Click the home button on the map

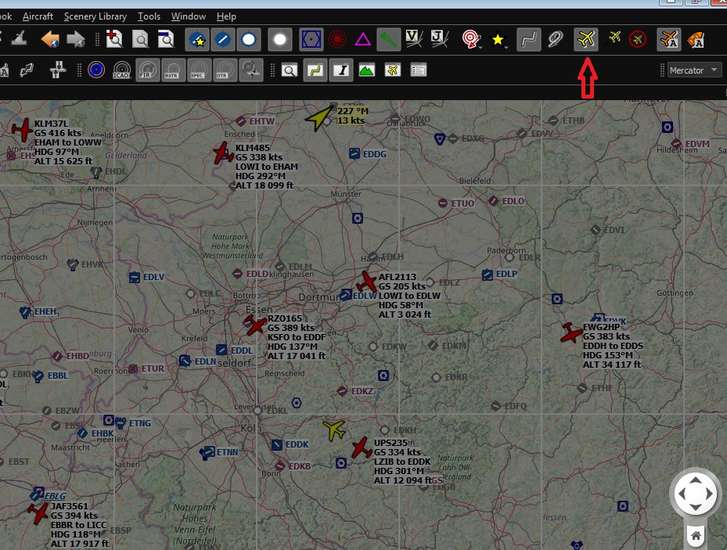pyautogui.click(x=696, y=536)
